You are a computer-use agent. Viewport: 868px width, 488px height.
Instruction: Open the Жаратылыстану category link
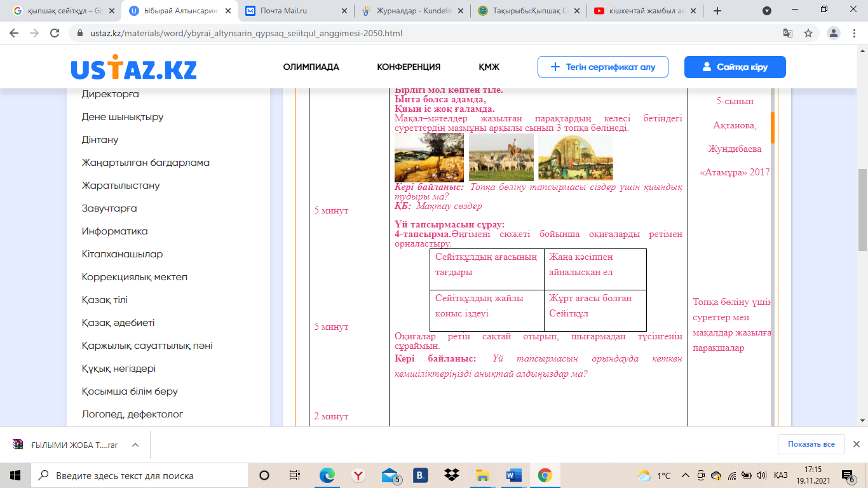point(121,186)
